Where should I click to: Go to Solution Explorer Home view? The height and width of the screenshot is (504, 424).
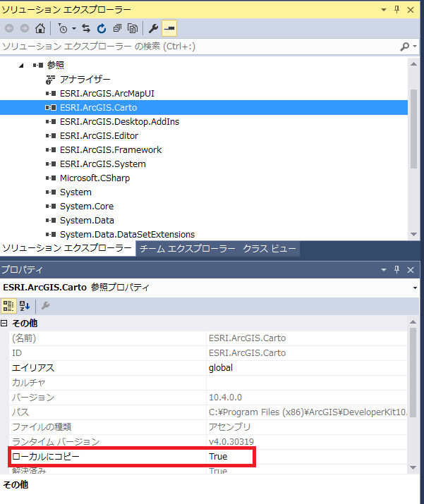tap(40, 29)
